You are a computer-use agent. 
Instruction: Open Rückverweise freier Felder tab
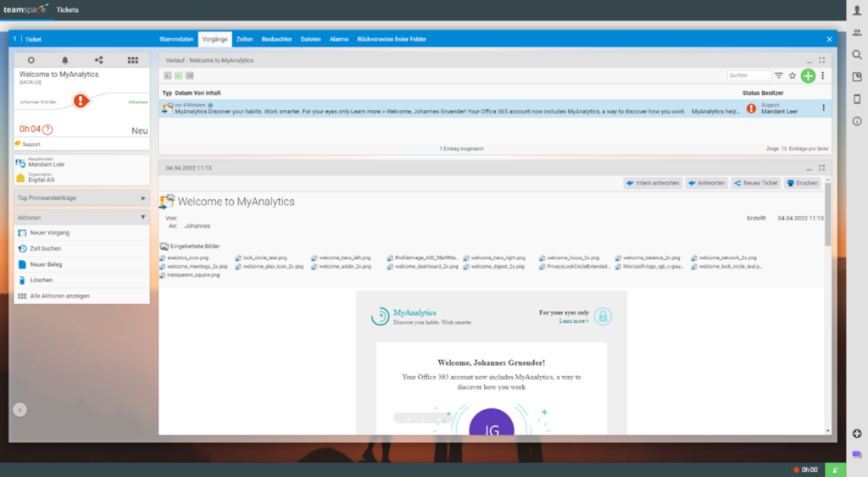[x=392, y=39]
